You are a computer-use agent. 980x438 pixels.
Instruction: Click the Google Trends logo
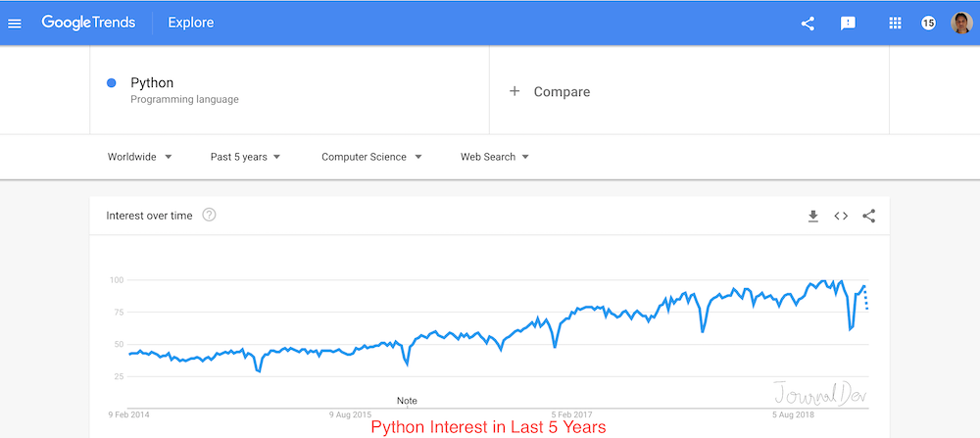pos(88,23)
